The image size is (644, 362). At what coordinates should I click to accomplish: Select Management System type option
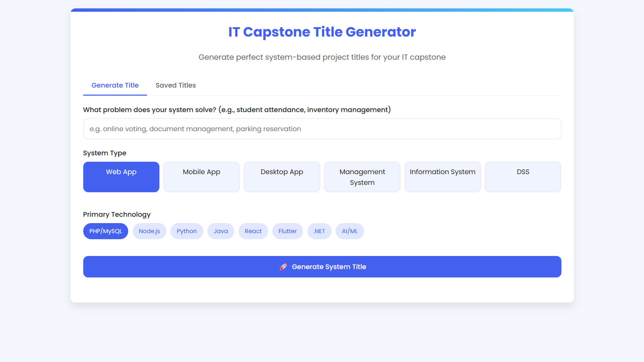click(362, 177)
